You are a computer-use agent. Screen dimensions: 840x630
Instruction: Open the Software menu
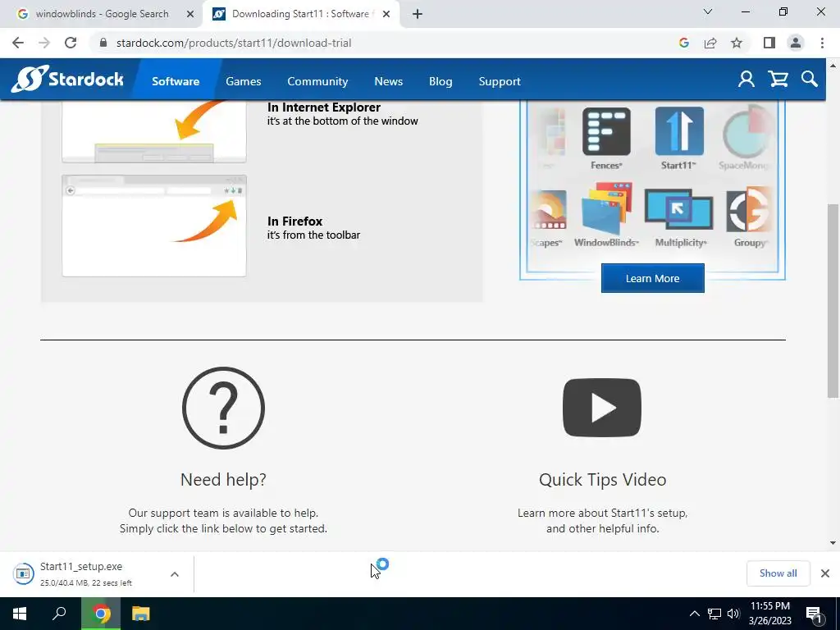pyautogui.click(x=176, y=81)
